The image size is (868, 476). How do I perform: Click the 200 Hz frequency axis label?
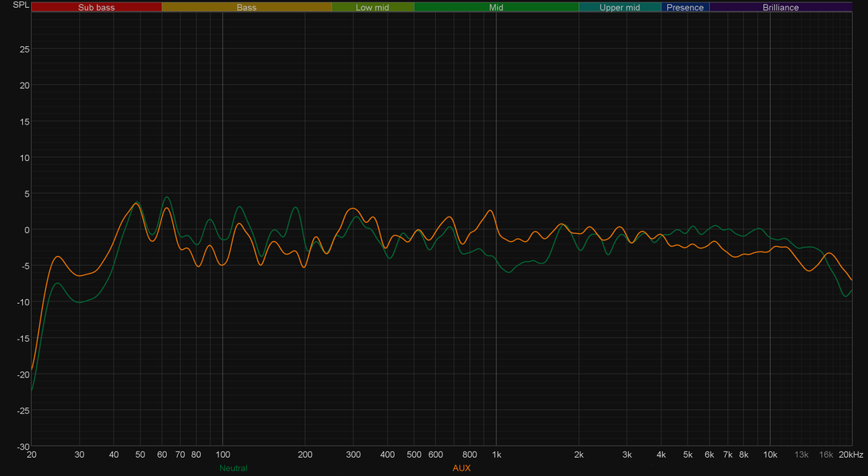[x=305, y=455]
